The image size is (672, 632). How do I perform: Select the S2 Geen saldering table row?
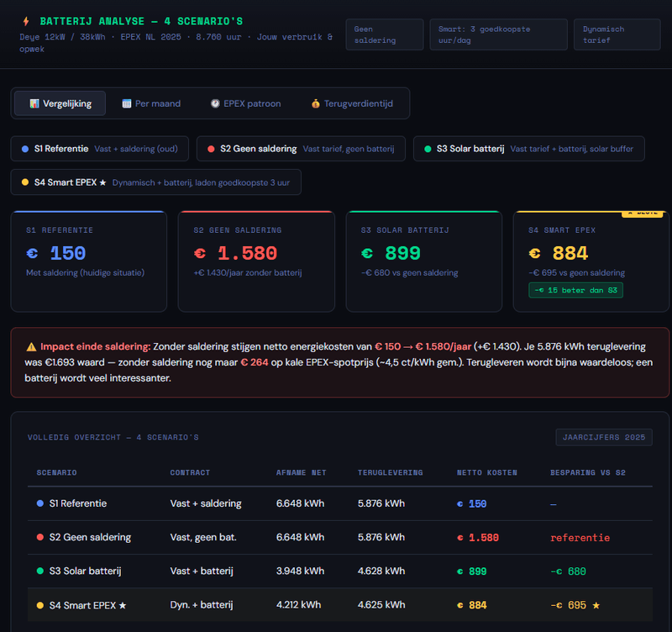340,537
